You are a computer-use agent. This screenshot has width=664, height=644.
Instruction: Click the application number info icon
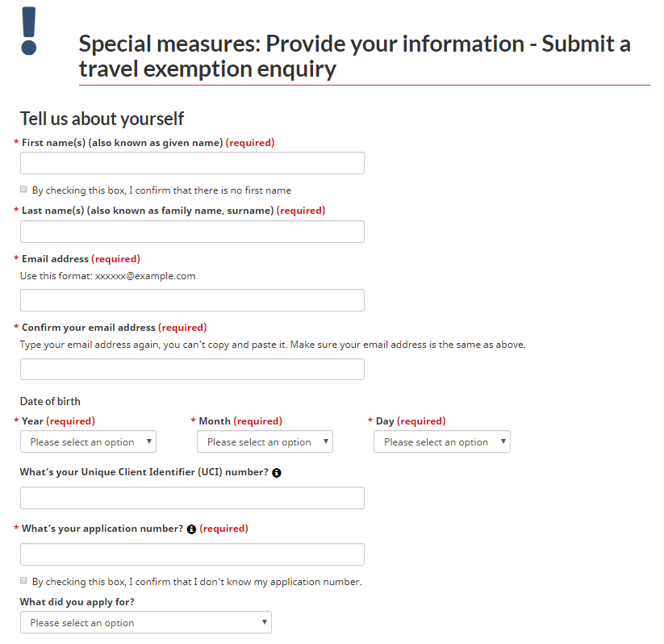coord(191,529)
